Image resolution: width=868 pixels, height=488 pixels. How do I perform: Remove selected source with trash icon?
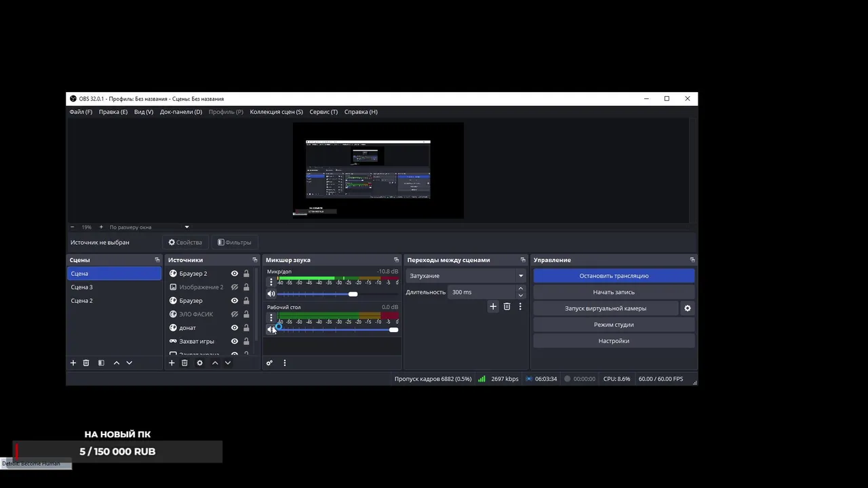coord(184,363)
